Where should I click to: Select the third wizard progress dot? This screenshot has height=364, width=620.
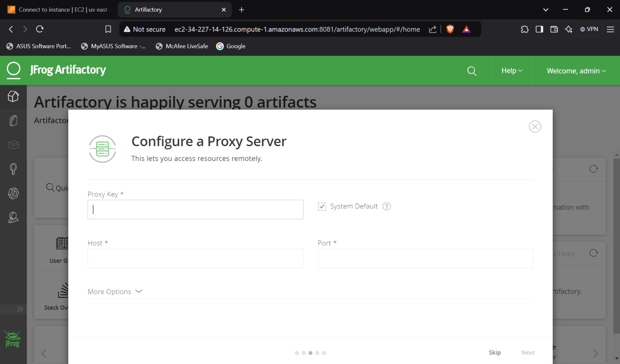(310, 353)
